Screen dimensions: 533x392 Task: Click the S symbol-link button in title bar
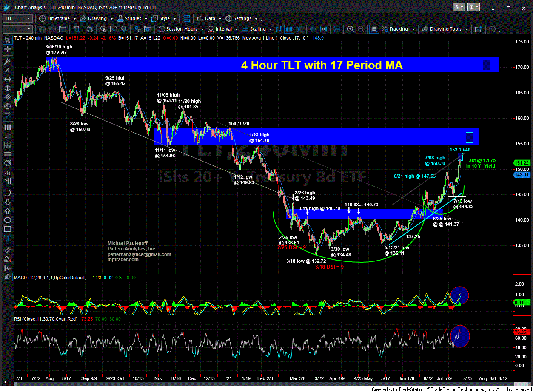point(459,7)
